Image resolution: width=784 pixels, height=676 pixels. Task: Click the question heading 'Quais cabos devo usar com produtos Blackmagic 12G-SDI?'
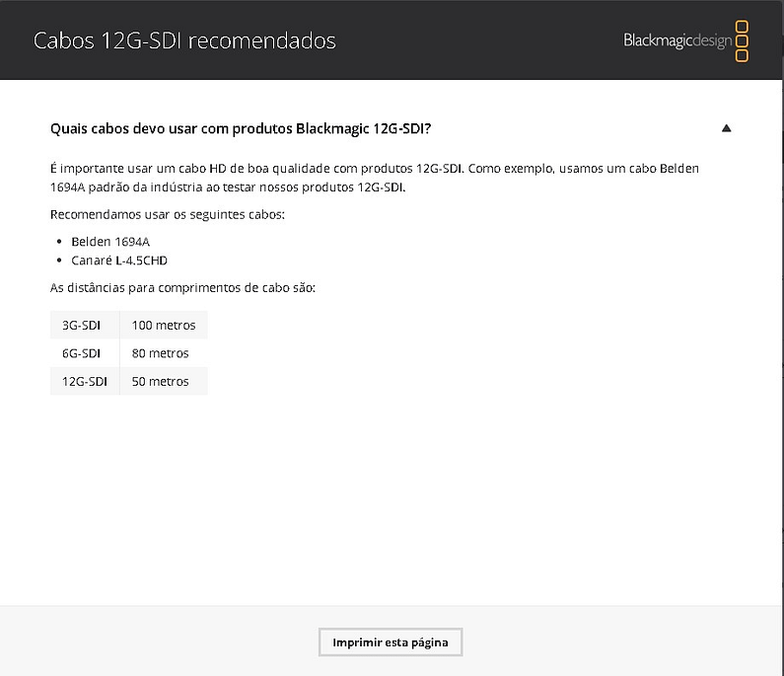(241, 128)
